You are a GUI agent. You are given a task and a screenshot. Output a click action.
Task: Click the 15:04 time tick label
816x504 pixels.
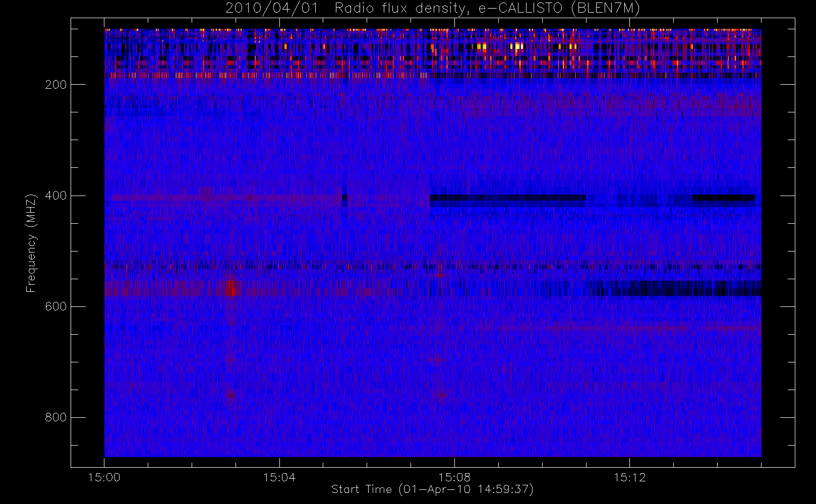coord(279,477)
